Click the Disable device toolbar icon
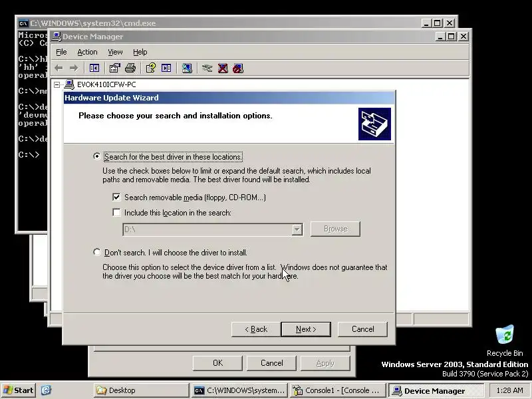 point(238,68)
